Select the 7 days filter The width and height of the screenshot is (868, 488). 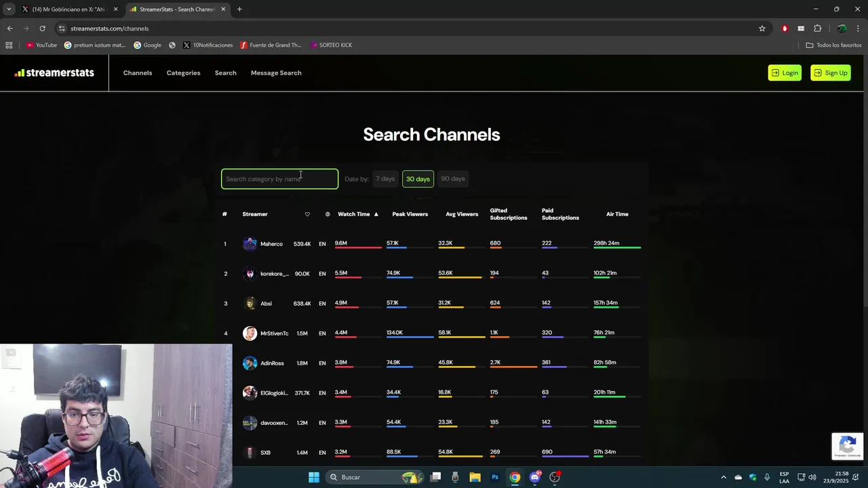[385, 179]
